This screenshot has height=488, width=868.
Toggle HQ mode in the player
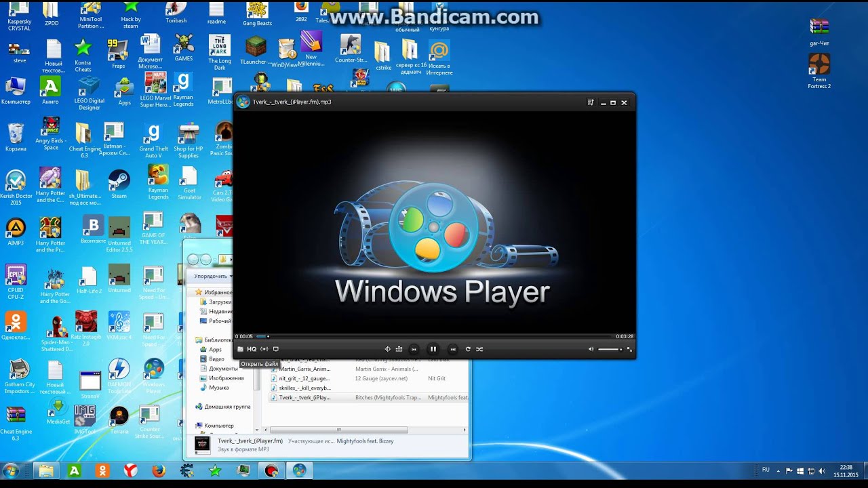[252, 349]
